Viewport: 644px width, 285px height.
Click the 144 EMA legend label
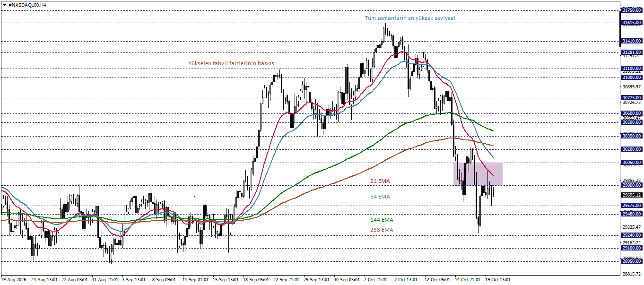click(x=381, y=220)
